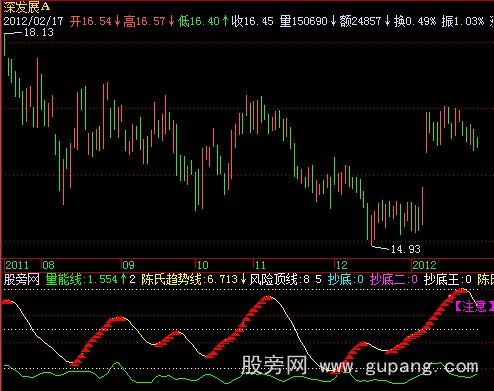Click the 2012 year timeline marker
Image resolution: width=494 pixels, height=391 pixels.
tap(424, 265)
